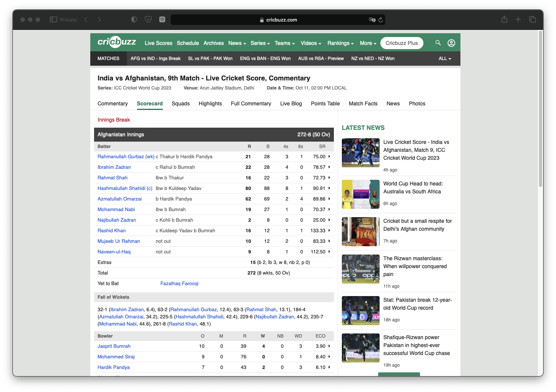Open the Rankings dropdown menu
Viewport: 556px width, 392px height.
[340, 43]
